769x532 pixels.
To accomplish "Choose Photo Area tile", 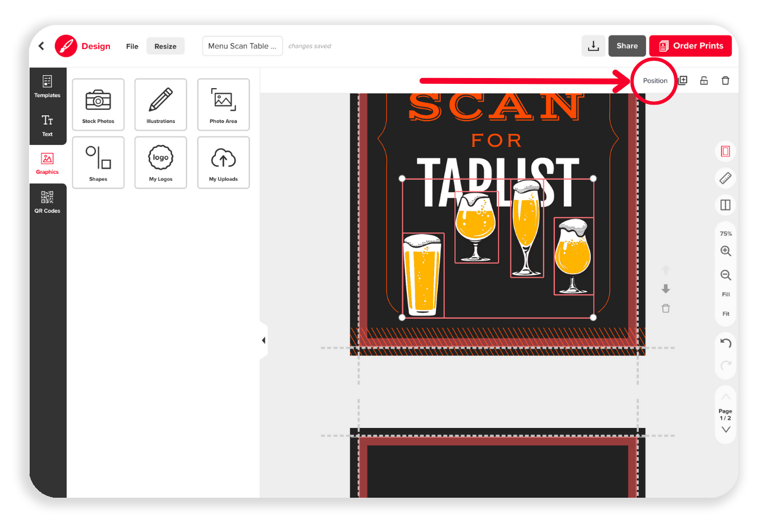I will (224, 105).
